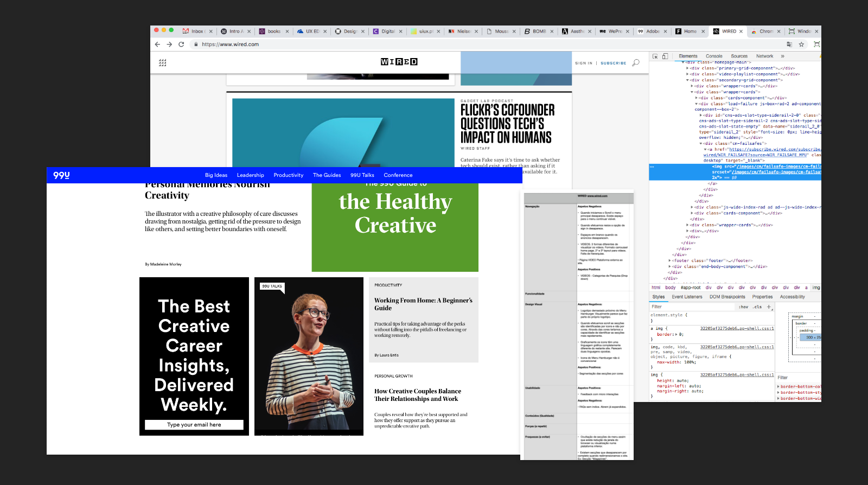Select the Elements tab in DevTools
The height and width of the screenshot is (485, 868).
click(688, 56)
